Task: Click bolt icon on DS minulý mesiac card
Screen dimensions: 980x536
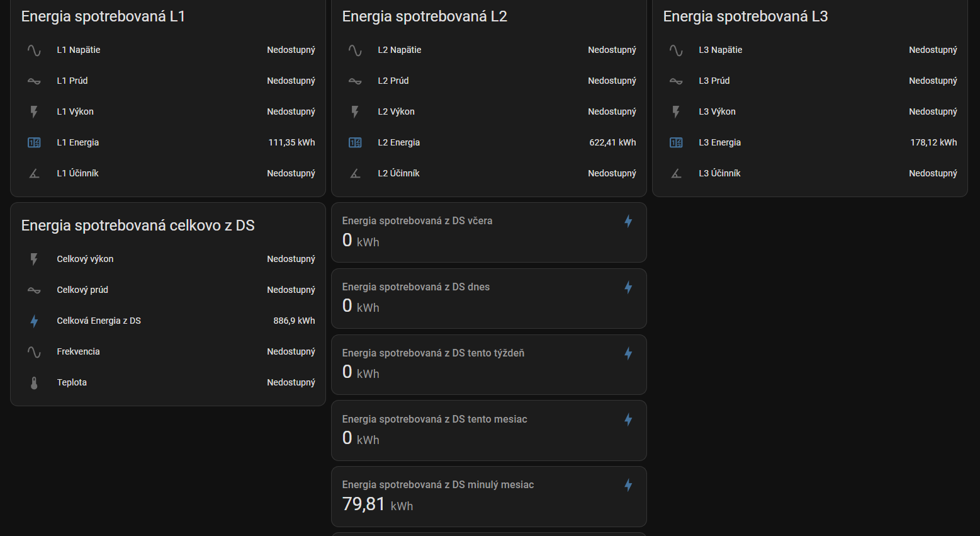Action: click(628, 485)
